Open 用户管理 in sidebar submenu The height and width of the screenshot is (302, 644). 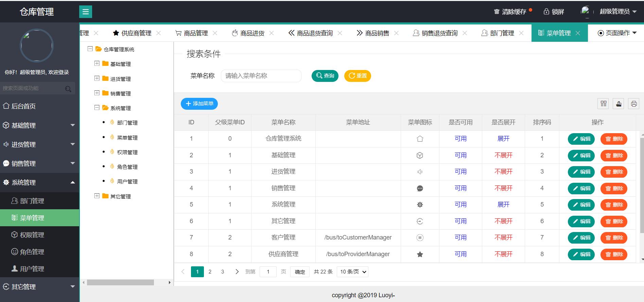click(39, 269)
